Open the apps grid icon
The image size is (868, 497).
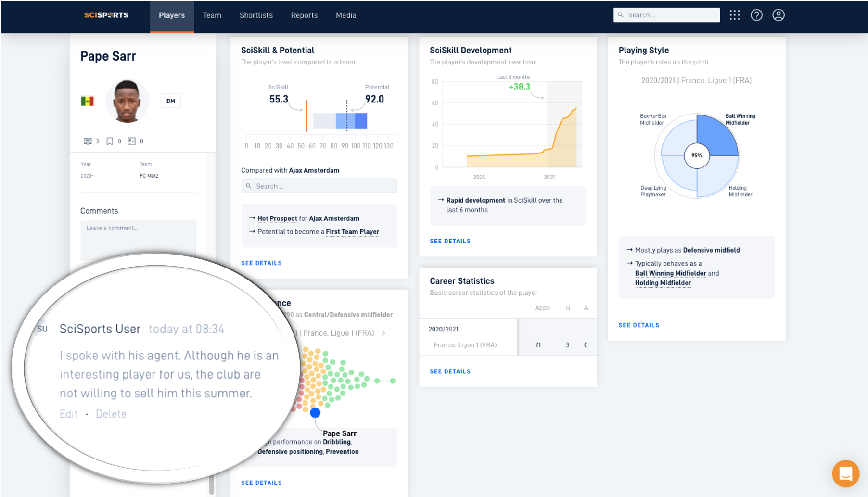click(x=734, y=15)
